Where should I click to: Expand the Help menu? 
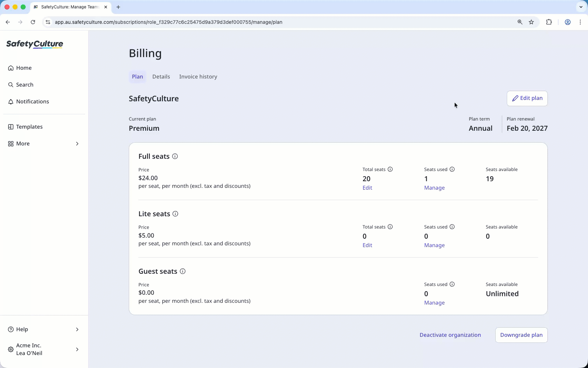[44, 329]
